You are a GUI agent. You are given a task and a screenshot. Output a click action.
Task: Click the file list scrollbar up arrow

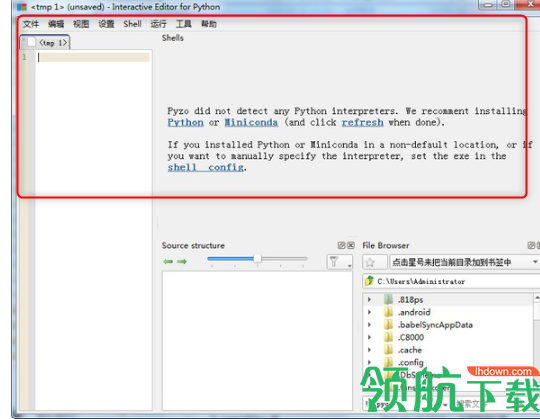coord(537,297)
